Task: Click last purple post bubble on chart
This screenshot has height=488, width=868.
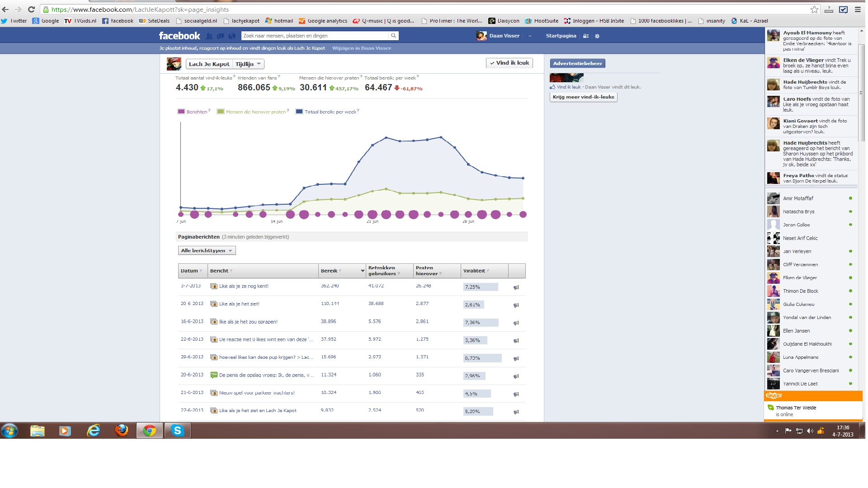Action: click(x=523, y=215)
